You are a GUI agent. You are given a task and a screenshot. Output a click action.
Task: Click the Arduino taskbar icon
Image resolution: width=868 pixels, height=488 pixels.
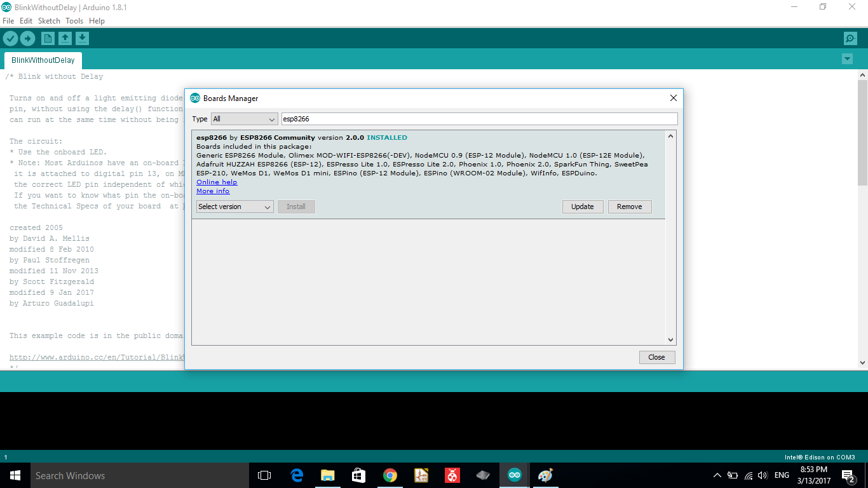[x=514, y=475]
